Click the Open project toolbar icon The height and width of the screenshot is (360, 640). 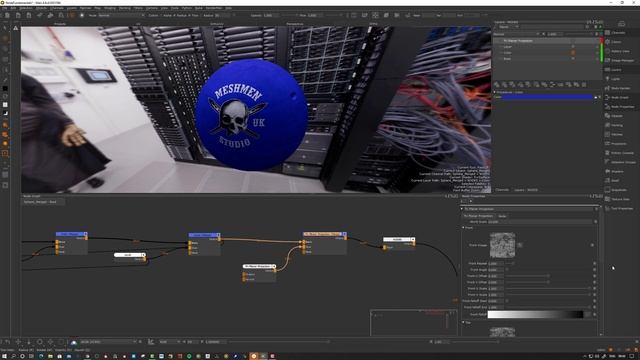18,16
